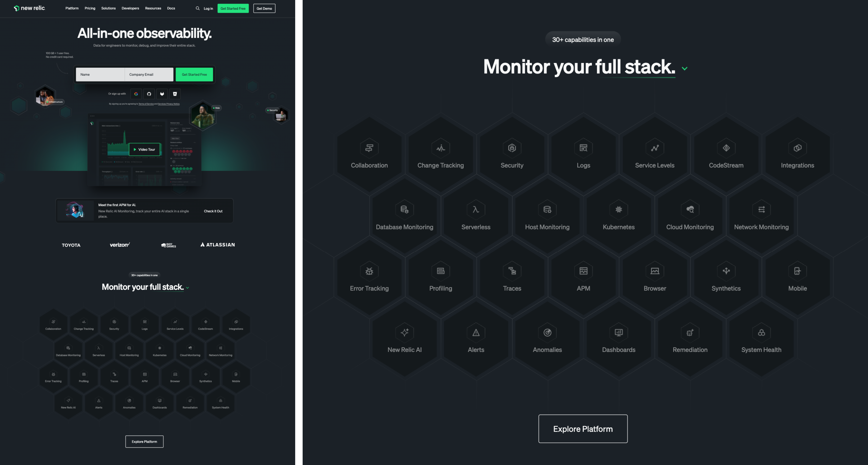
Task: Click the small Dashboards hexagon in the full-page view
Action: click(160, 403)
